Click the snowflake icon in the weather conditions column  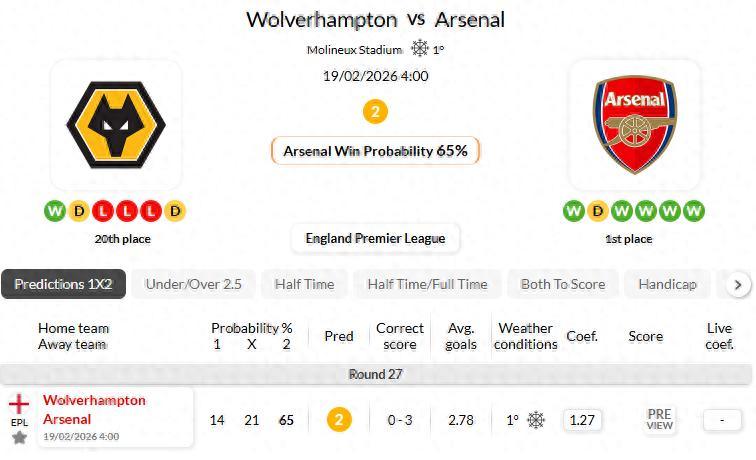click(536, 420)
